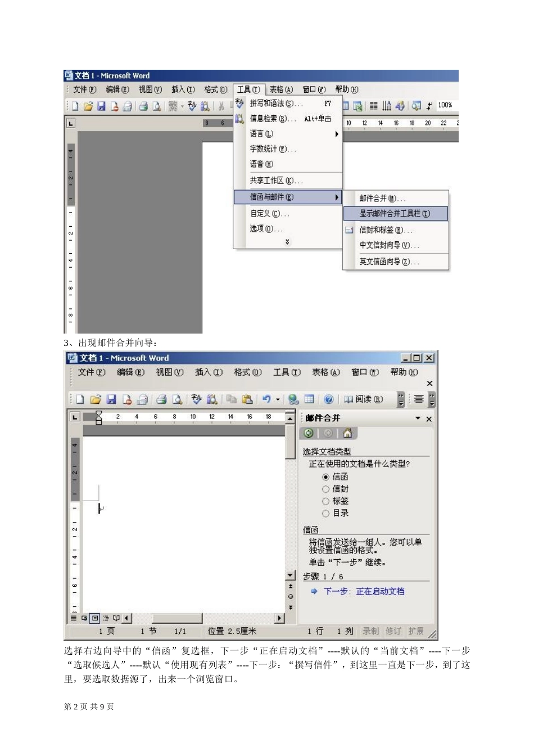The height and width of the screenshot is (756, 534).
Task: Open 邮件合并 task pane dropdown arrow
Action: point(418,418)
